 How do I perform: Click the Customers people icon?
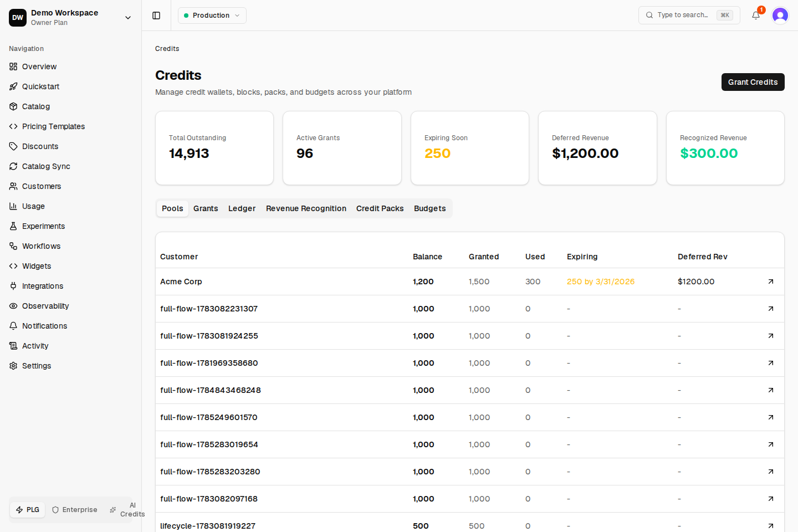point(13,186)
